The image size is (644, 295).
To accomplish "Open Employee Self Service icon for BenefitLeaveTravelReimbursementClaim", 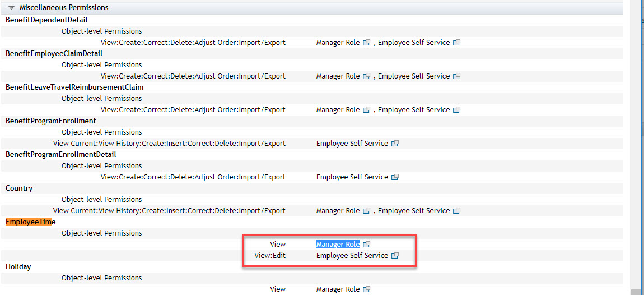I will pos(457,110).
